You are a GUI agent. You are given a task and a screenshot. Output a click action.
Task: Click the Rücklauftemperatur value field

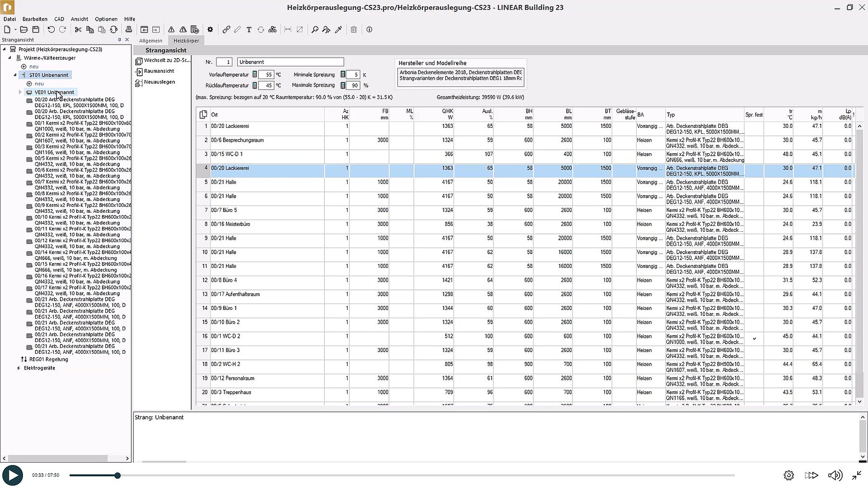(267, 85)
